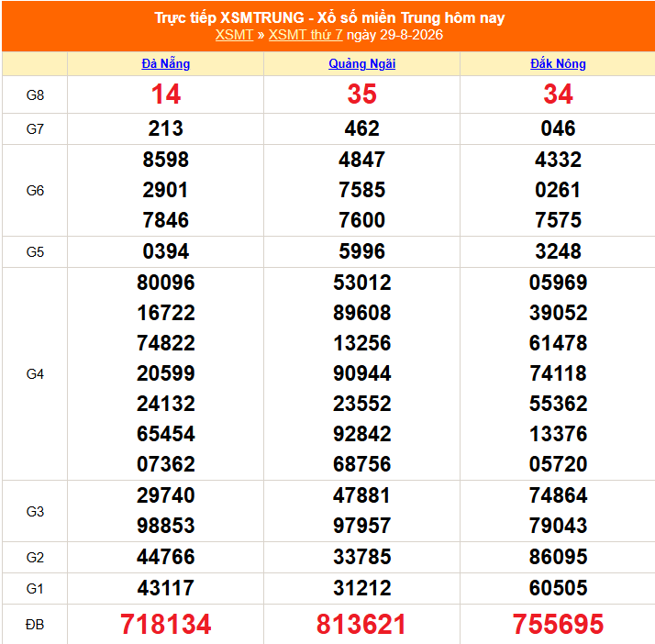Click G4 number 53012
Screen dimensions: 655x644
pos(361,283)
